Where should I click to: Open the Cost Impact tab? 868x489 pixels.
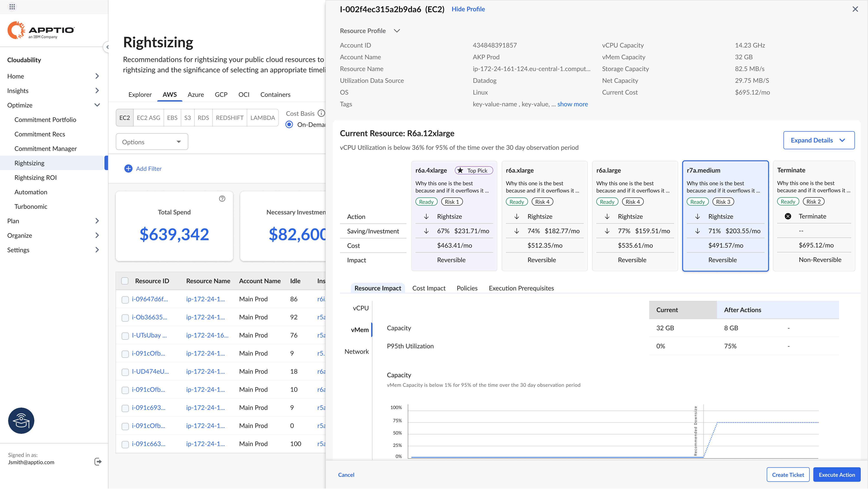point(429,288)
